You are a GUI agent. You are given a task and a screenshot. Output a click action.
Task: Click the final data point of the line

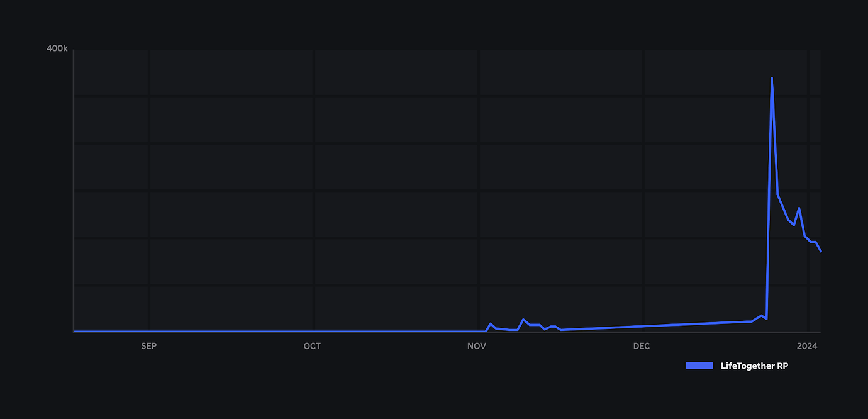820,250
